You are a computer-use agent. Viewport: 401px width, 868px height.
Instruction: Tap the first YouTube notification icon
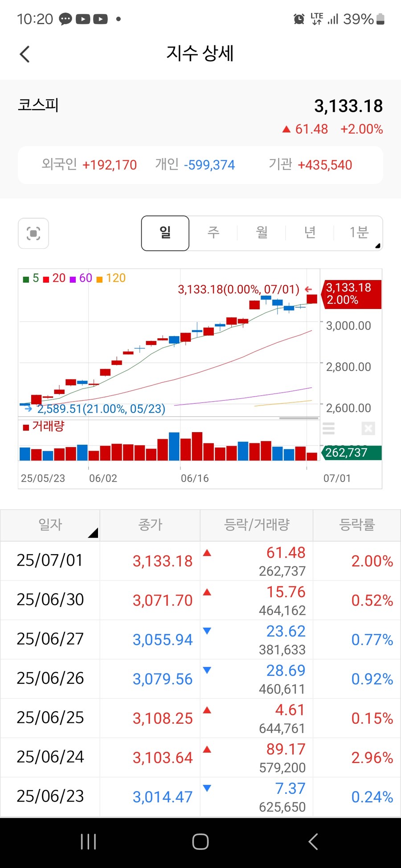click(83, 19)
